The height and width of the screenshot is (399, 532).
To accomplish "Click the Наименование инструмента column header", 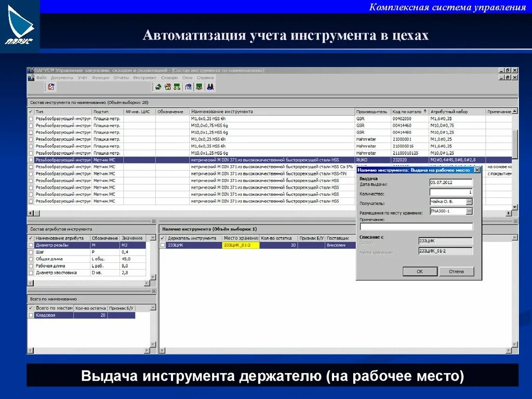I will click(x=272, y=112).
